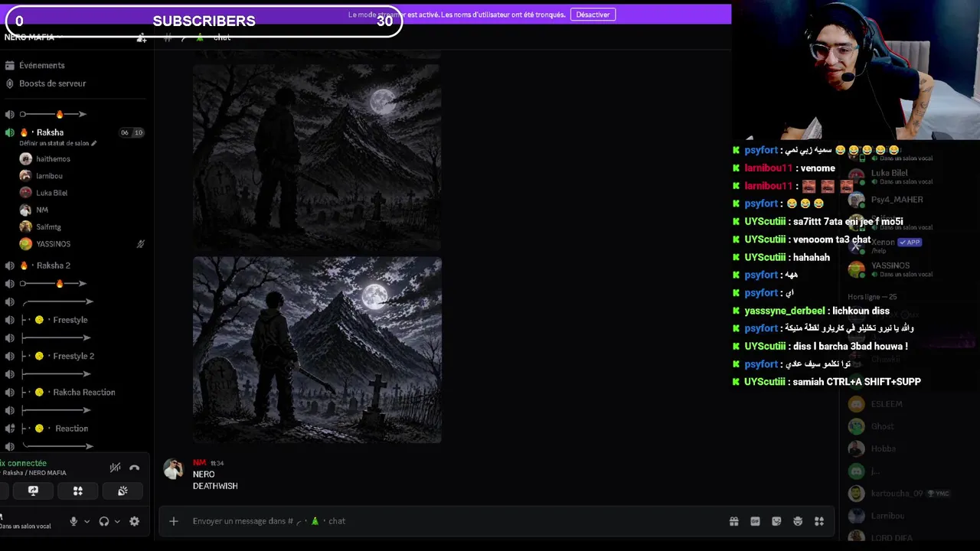The height and width of the screenshot is (551, 980).
Task: Click the speaker icon beside Freestyle 2
Action: pyautogui.click(x=9, y=356)
